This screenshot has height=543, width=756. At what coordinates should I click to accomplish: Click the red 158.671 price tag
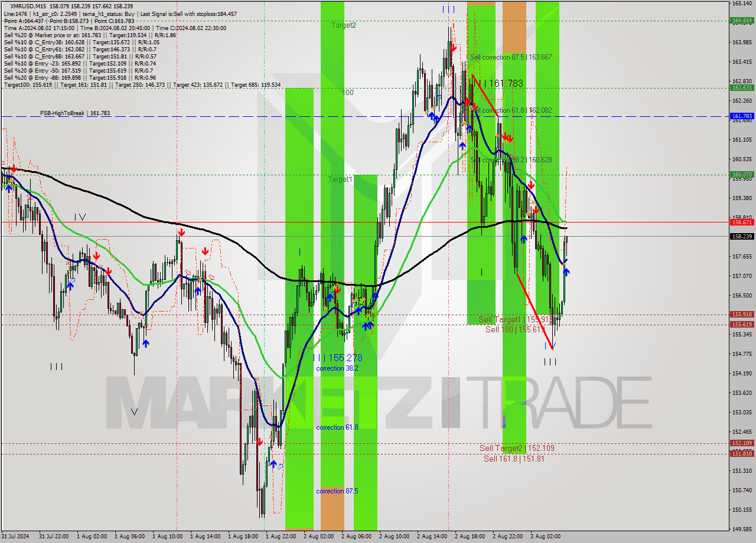(x=742, y=223)
